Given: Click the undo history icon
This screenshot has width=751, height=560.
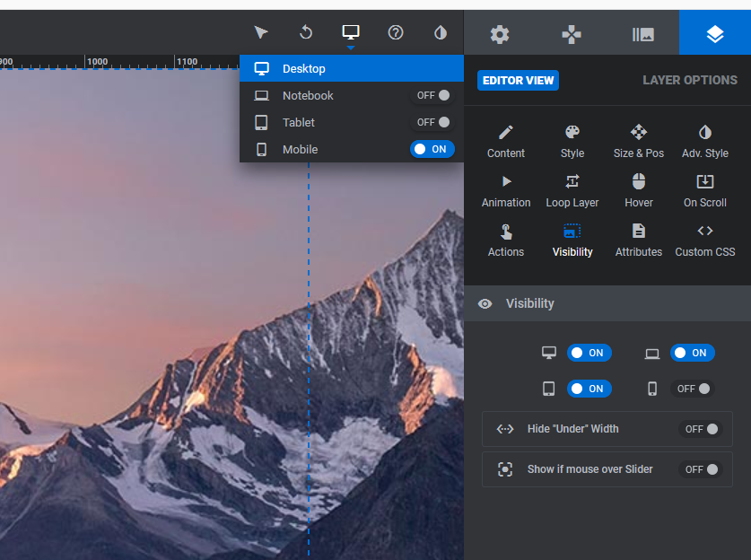Looking at the screenshot, I should pyautogui.click(x=306, y=32).
